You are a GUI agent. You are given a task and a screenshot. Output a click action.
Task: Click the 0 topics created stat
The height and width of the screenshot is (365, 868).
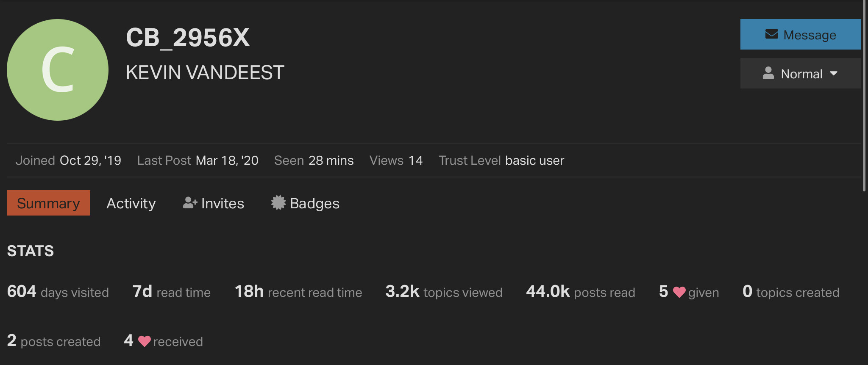tap(791, 292)
